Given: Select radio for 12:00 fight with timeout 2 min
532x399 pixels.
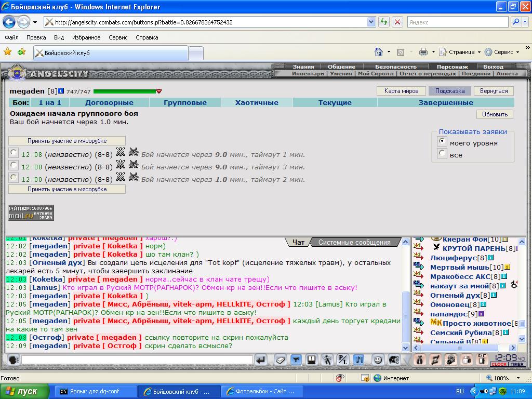Looking at the screenshot, I should pyautogui.click(x=13, y=177).
